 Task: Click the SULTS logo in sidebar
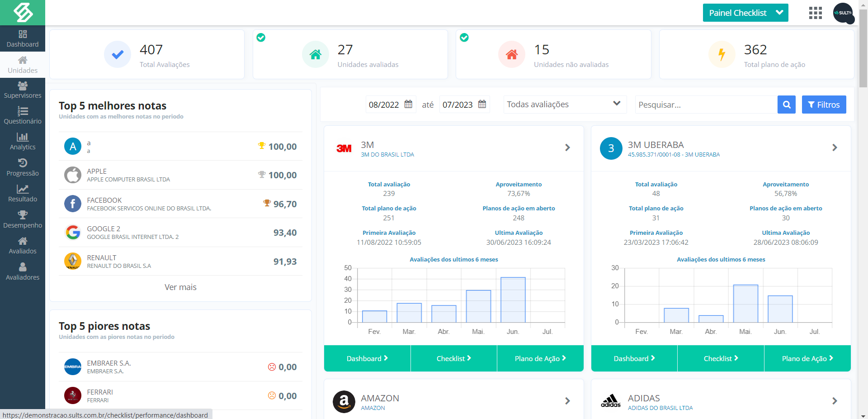(x=23, y=12)
